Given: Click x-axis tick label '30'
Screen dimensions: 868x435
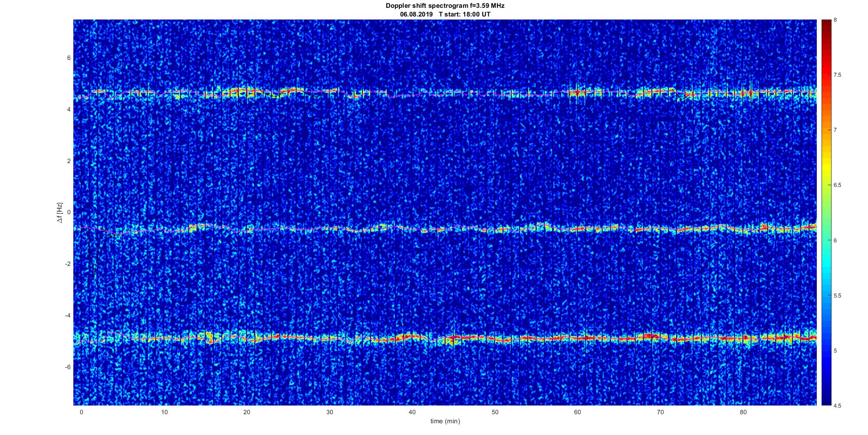Looking at the screenshot, I should coord(329,412).
